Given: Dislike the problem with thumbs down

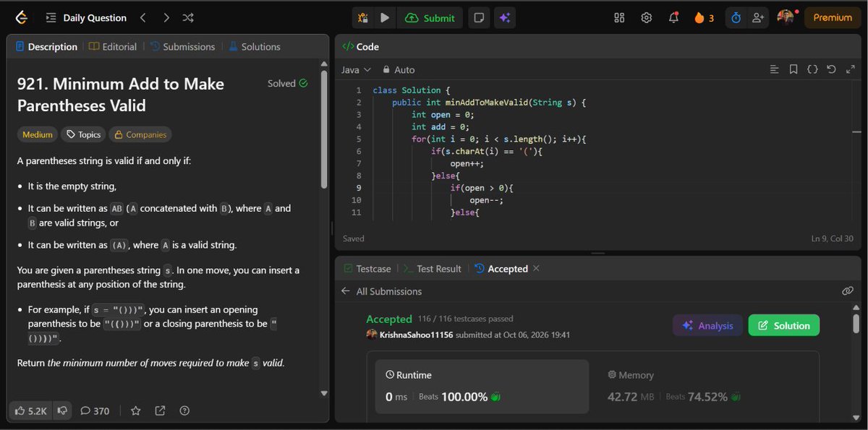Looking at the screenshot, I should [62, 410].
